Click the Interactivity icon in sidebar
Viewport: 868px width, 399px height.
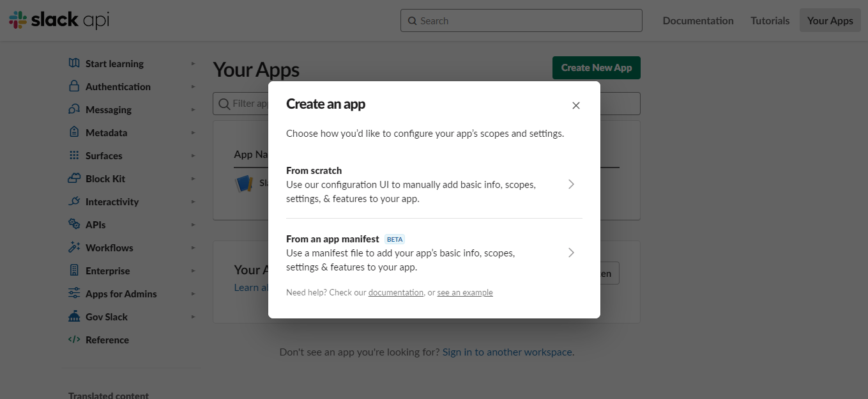coord(74,201)
